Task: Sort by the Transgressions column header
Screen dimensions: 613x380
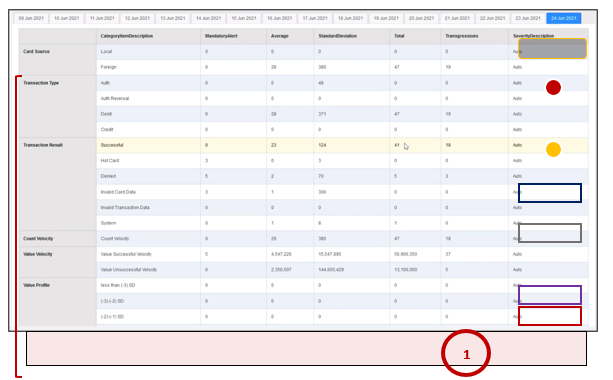Action: click(462, 36)
